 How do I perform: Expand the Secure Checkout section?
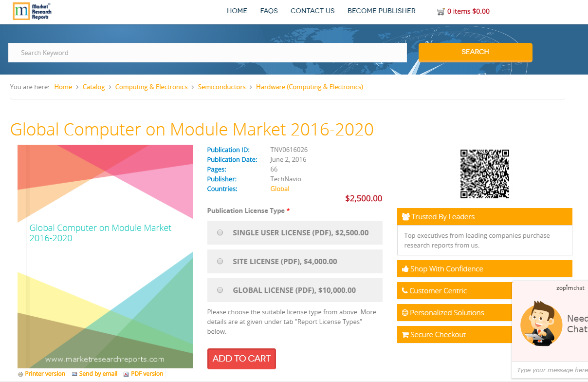coord(455,335)
